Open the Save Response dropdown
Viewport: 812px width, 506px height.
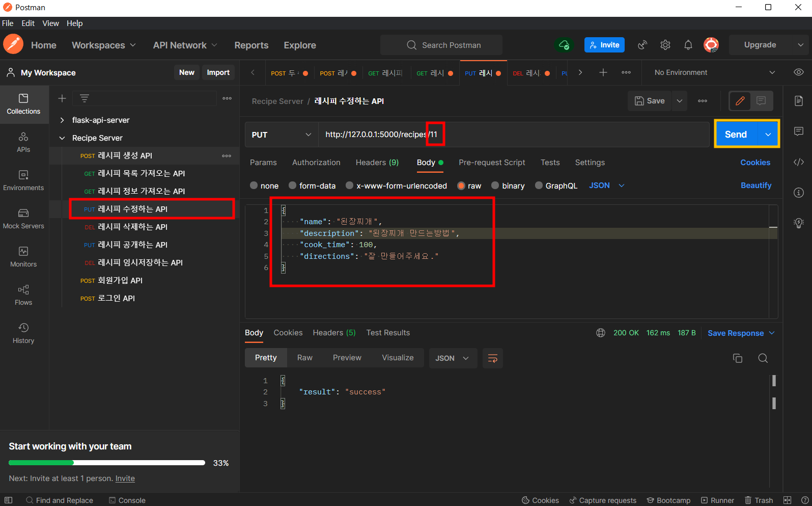741,333
